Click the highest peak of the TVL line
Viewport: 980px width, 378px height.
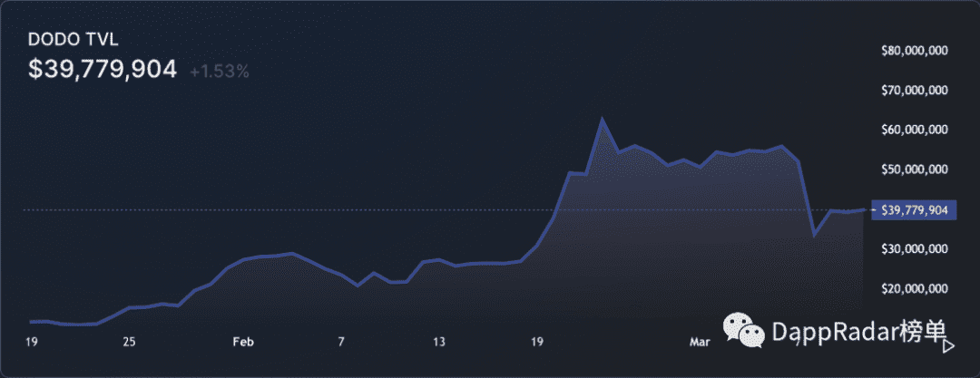(x=602, y=119)
